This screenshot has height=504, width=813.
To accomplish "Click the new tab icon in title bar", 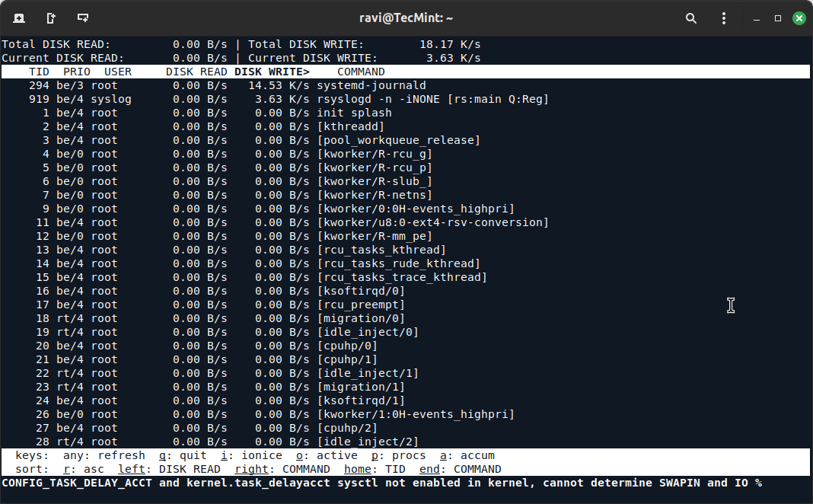I will click(x=19, y=18).
